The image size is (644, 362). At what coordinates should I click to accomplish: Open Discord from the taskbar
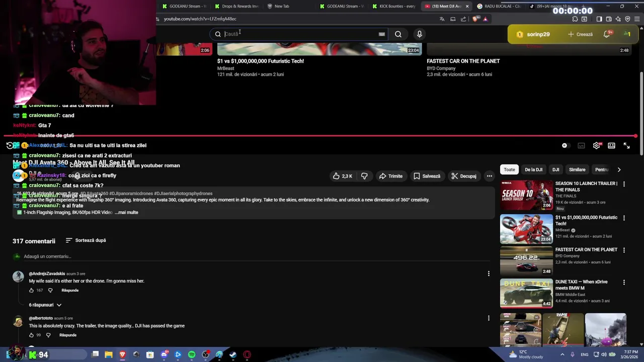pyautogui.click(x=164, y=354)
